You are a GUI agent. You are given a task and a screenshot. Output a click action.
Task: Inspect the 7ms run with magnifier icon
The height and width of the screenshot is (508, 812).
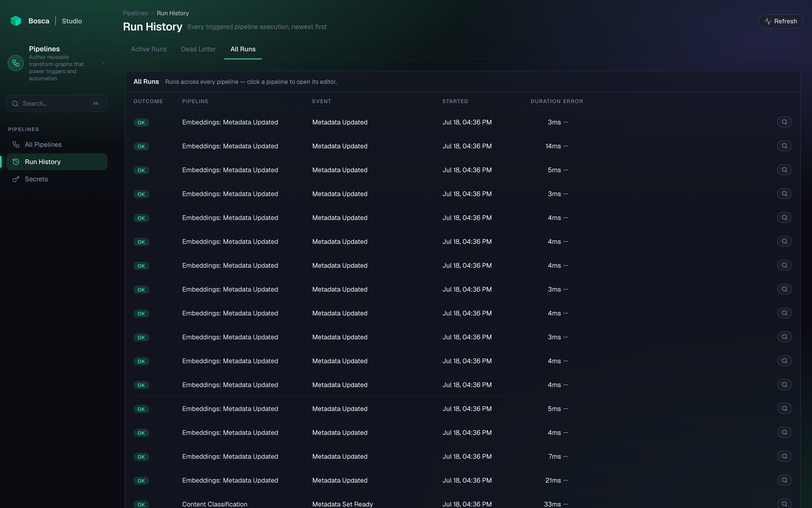pos(784,456)
